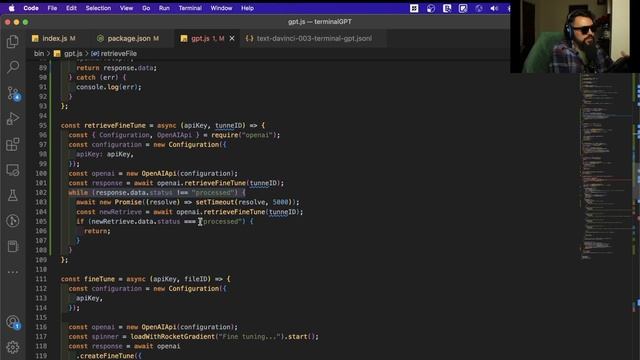640x360 pixels.
Task: Click the catch keyword on line 90
Action: pyautogui.click(x=86, y=78)
